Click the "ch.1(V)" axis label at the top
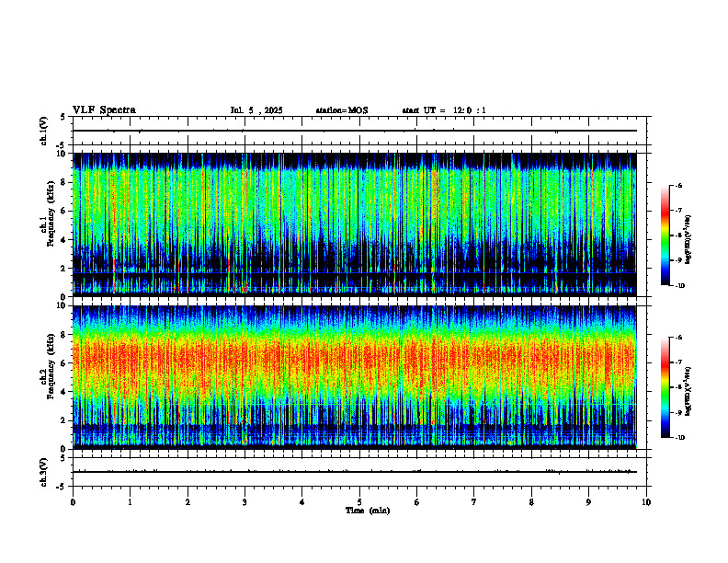Viewport: 728px width, 563px height. [44, 131]
